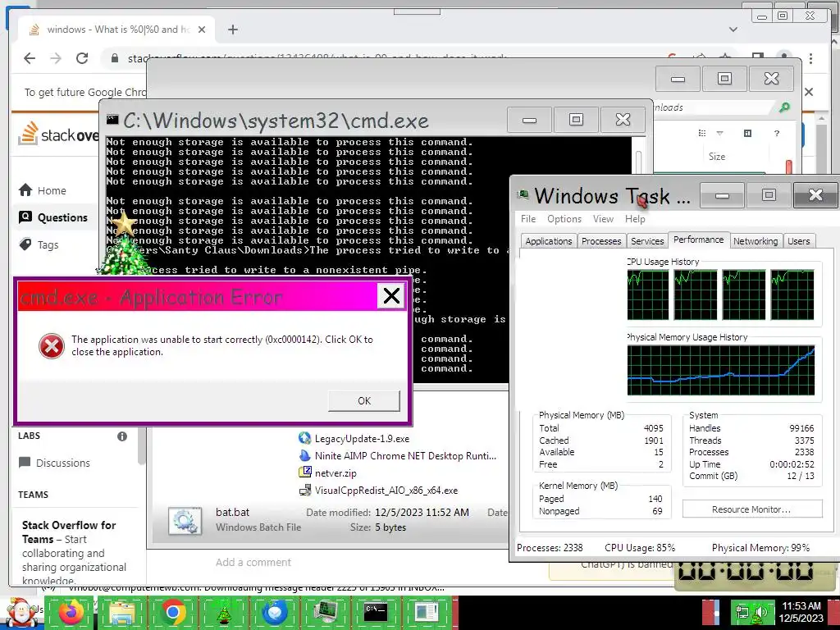Click the Labs info icon

(x=122, y=436)
